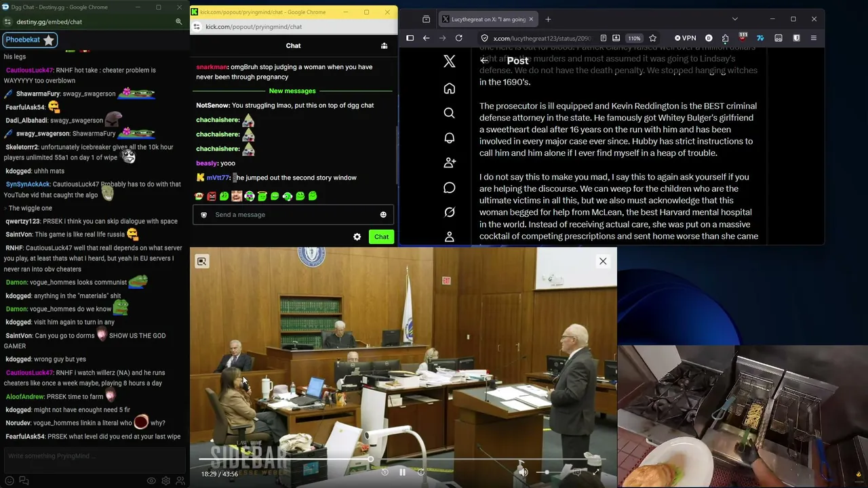Screen dimensions: 868x488
Task: Rewind video with skip-back button
Action: click(384, 472)
